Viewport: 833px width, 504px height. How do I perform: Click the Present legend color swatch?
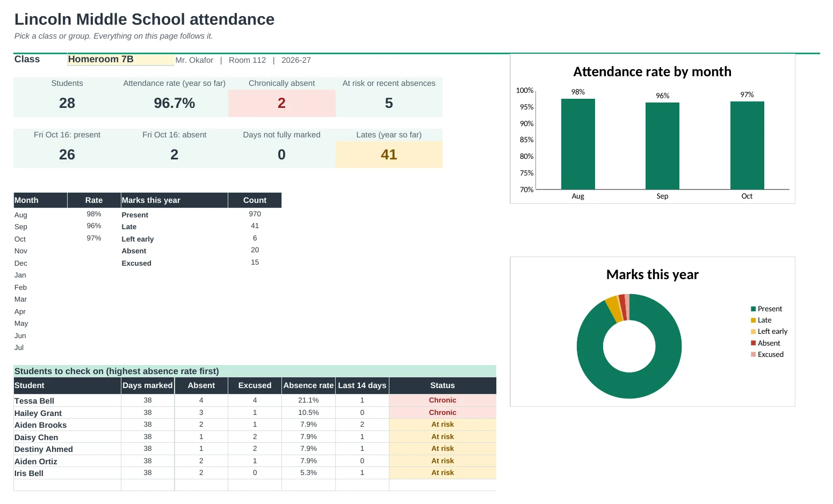click(753, 309)
